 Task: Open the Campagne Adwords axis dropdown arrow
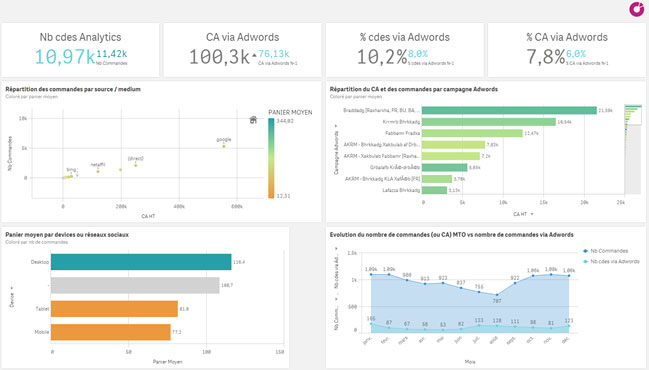(336, 126)
